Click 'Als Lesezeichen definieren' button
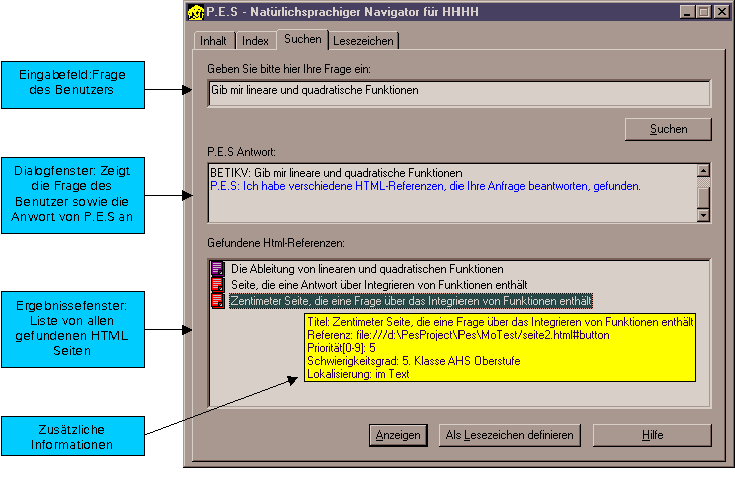 coord(509,435)
